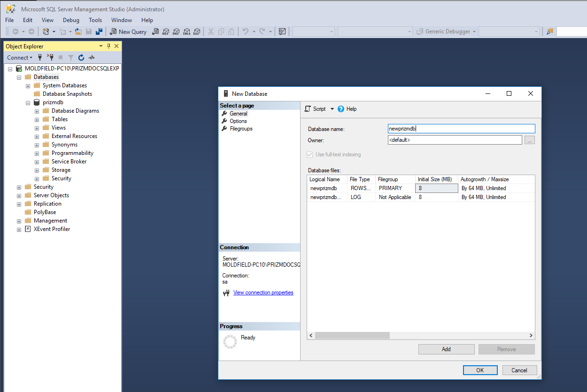Image resolution: width=587 pixels, height=392 pixels.
Task: Select the Service Broker folder
Action: pyautogui.click(x=69, y=161)
